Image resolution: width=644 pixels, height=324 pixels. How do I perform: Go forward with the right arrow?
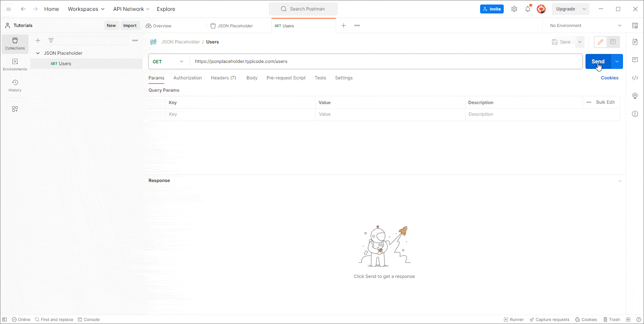pos(35,9)
